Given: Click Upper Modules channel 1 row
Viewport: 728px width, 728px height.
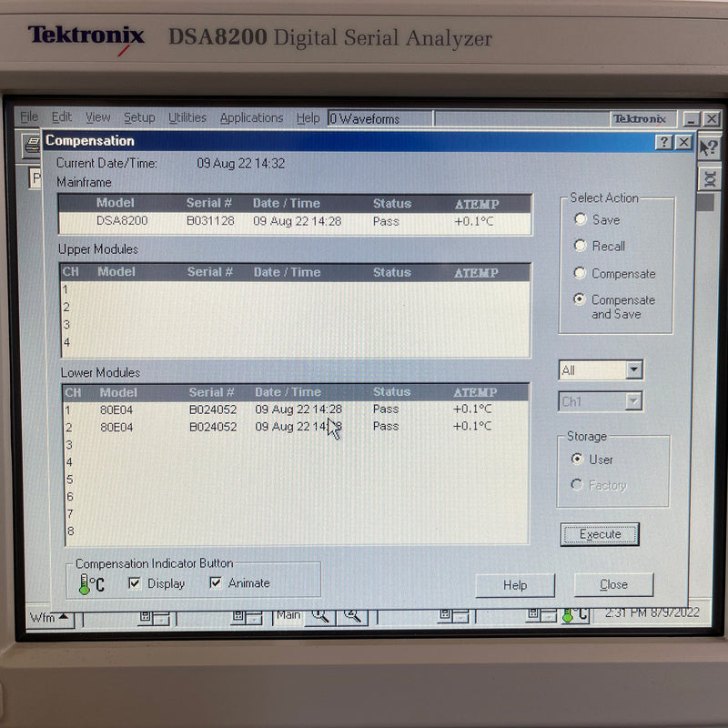Looking at the screenshot, I should pos(295,289).
